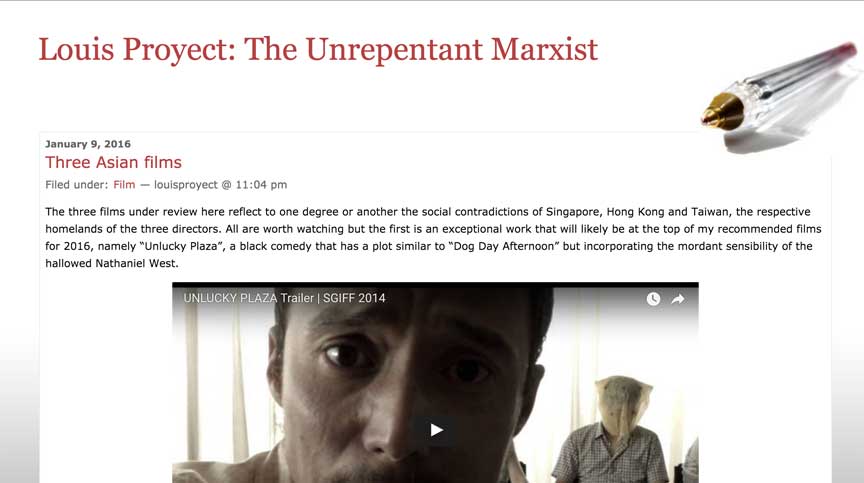
Task: Click the 'January 9, 2016' post date
Action: click(x=88, y=144)
